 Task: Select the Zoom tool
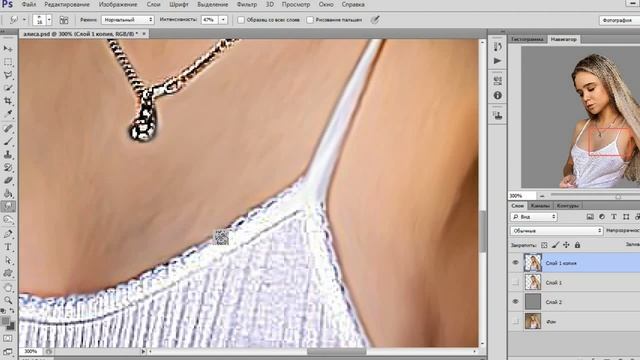coord(8,301)
